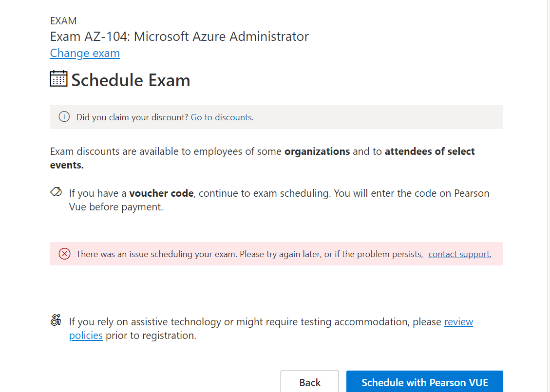This screenshot has width=550, height=392.
Task: Open the Change exam link
Action: (85, 53)
